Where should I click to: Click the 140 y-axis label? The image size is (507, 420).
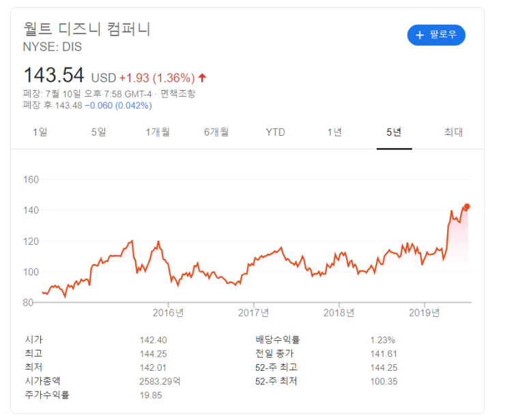point(31,210)
